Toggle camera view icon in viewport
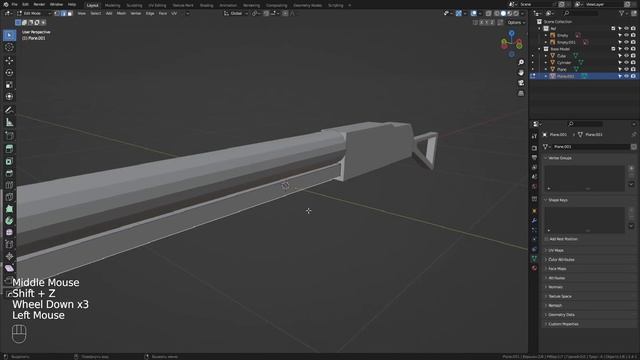Screen dimensions: 640x360 pos(521,83)
